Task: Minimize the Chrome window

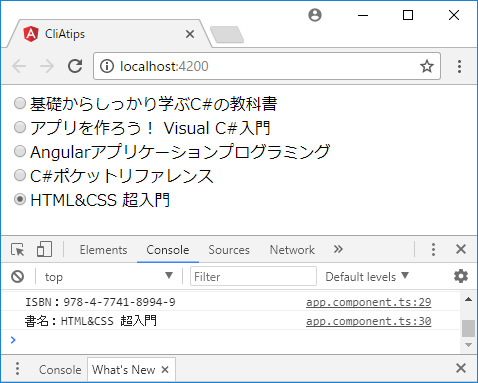Action: (x=363, y=15)
